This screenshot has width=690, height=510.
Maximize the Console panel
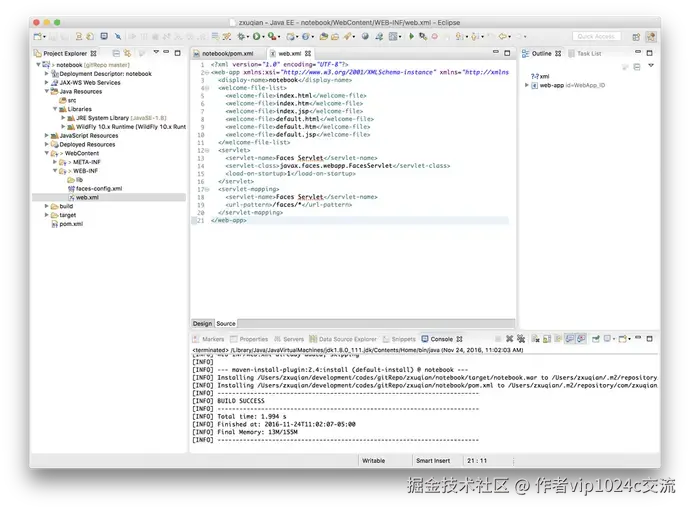tap(650, 339)
